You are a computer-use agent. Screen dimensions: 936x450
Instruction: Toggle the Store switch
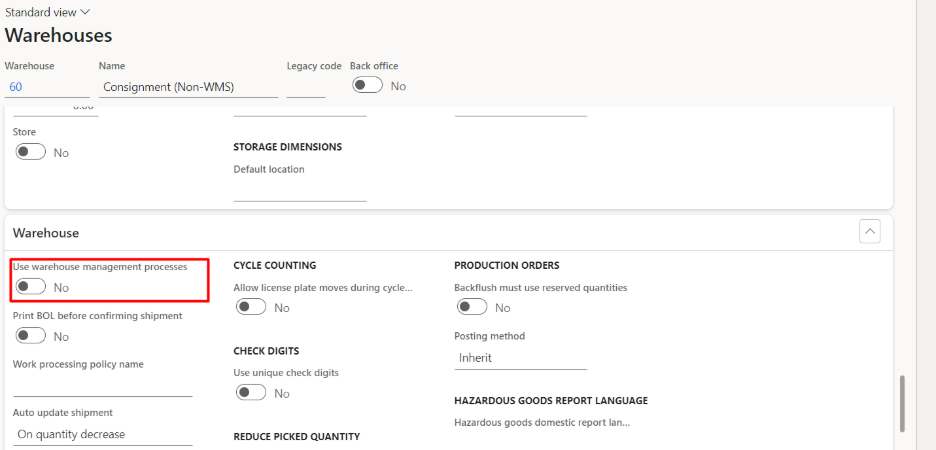pos(31,153)
